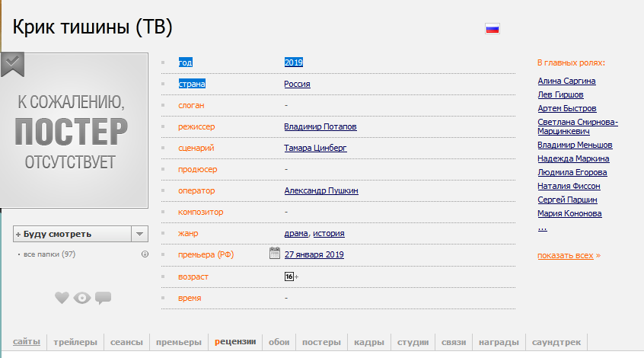Open actress Алина Саргина's page
The width and height of the screenshot is (644, 358).
pyautogui.click(x=566, y=81)
